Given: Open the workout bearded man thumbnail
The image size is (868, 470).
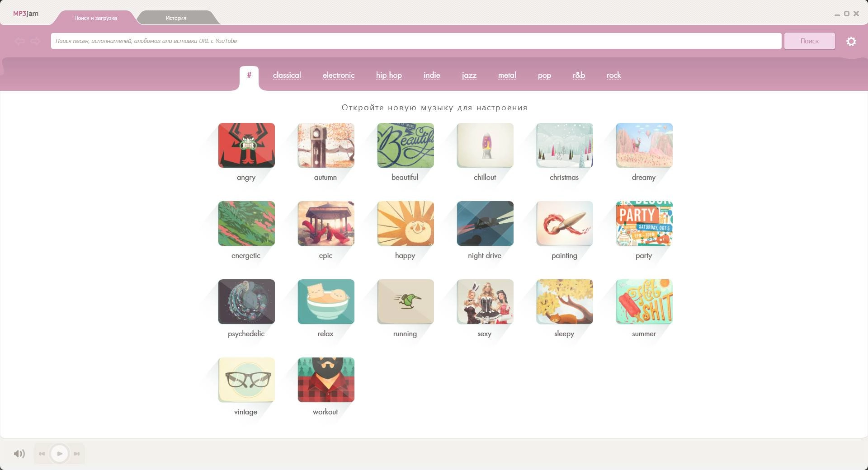Looking at the screenshot, I should tap(326, 380).
